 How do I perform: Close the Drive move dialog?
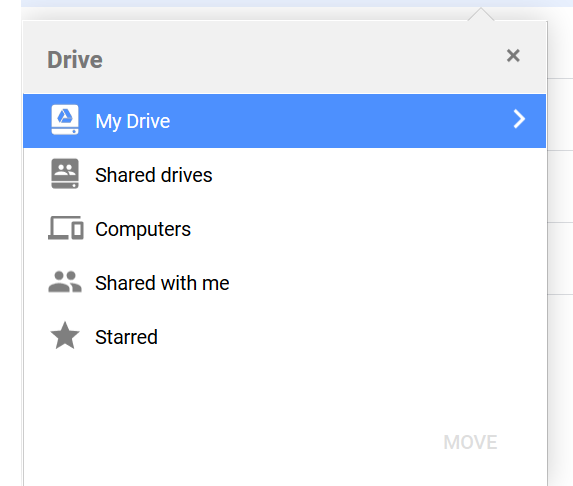point(513,56)
